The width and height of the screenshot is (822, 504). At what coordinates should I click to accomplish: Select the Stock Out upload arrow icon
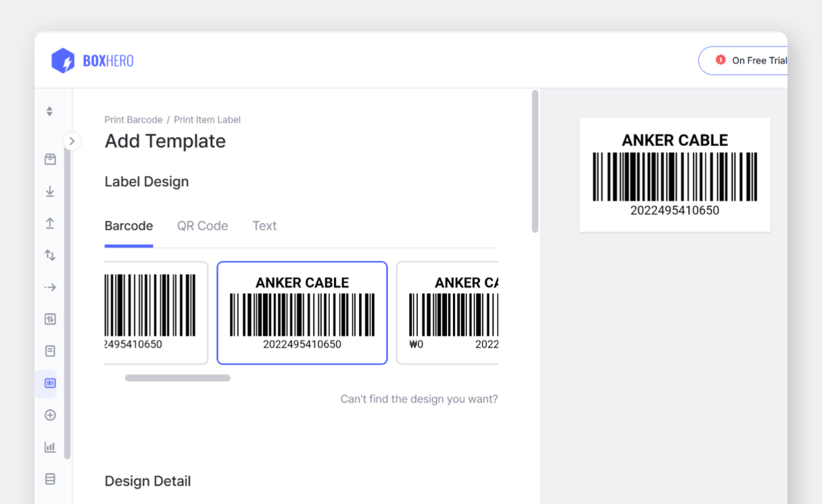click(x=50, y=224)
